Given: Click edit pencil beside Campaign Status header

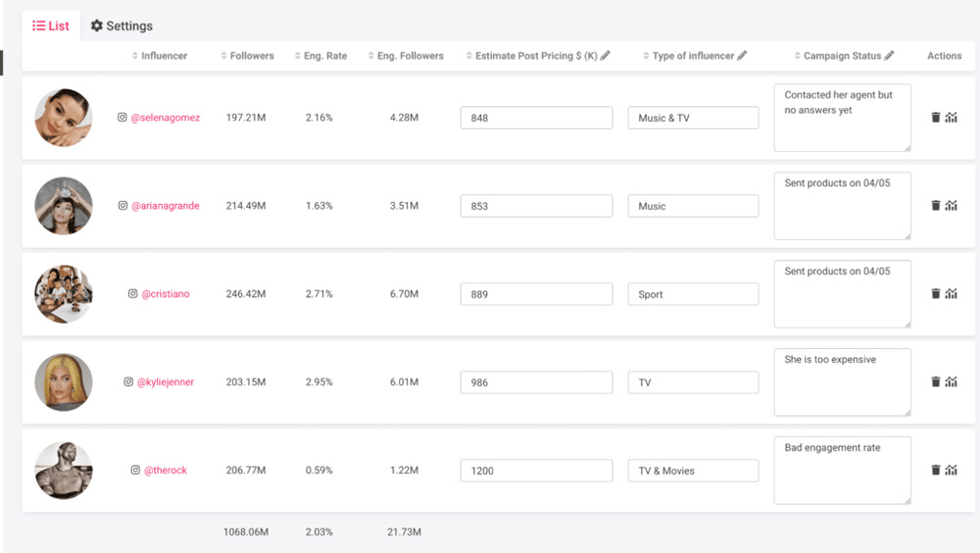Looking at the screenshot, I should [x=889, y=56].
